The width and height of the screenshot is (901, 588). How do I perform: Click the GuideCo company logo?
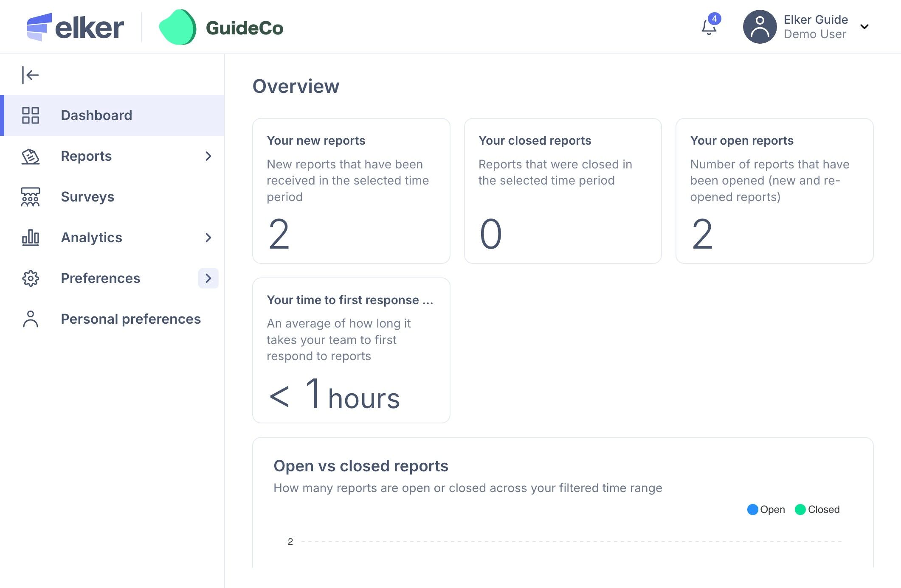[221, 28]
